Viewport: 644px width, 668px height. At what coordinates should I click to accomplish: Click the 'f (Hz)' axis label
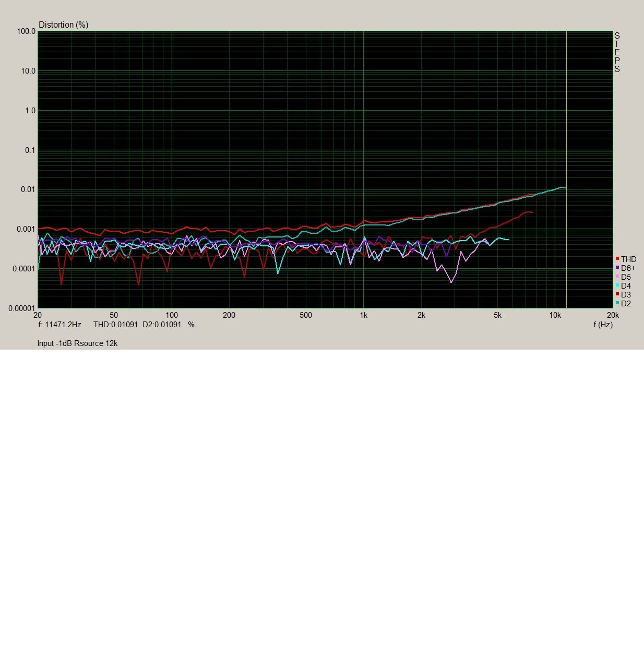click(603, 325)
